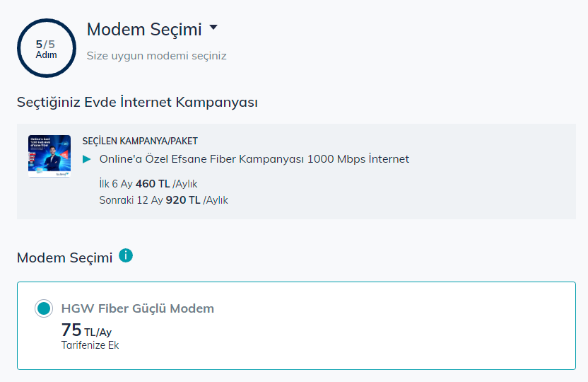Click the teal triangle before the campaign name

[87, 159]
